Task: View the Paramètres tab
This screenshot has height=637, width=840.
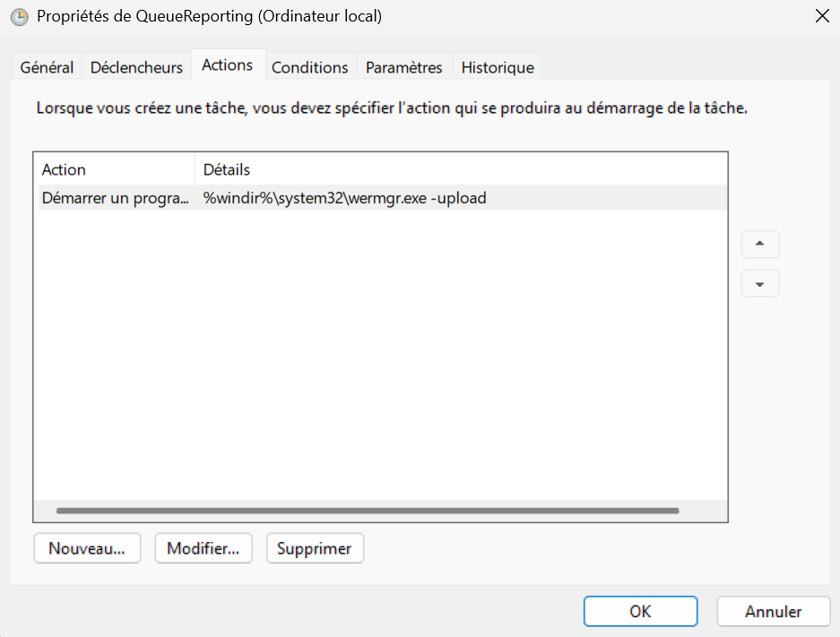Action: click(402, 66)
